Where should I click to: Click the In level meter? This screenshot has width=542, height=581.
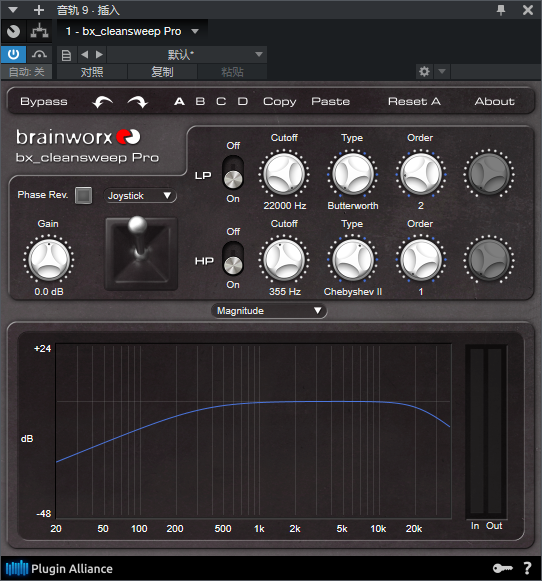pyautogui.click(x=477, y=432)
